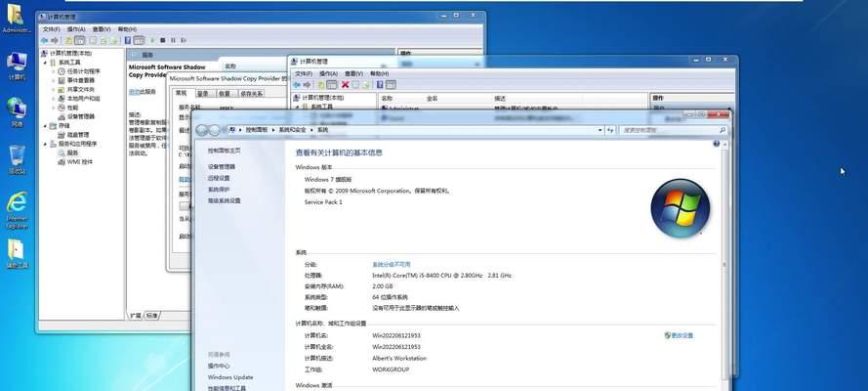Click the refresh button beside the address bar
The height and width of the screenshot is (391, 868).
tap(610, 130)
